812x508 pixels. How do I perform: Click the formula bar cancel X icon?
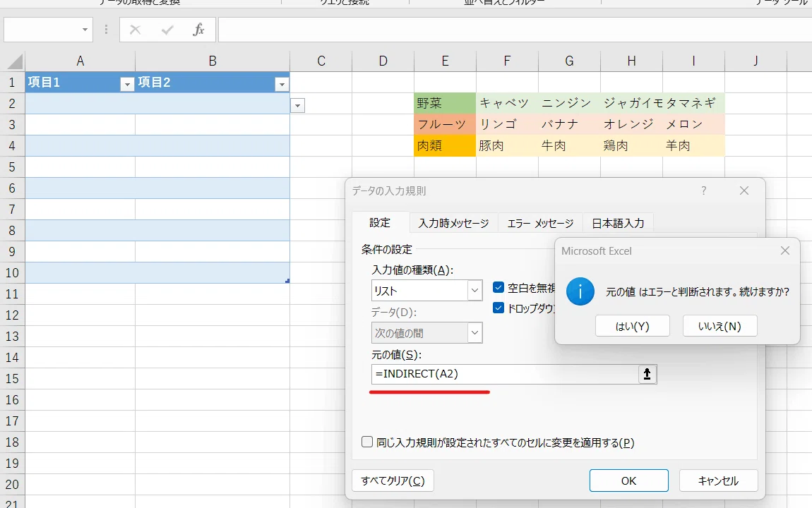click(x=135, y=30)
